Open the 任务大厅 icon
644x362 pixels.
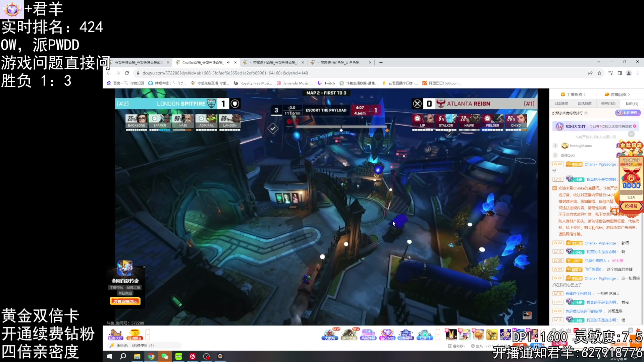tap(116, 335)
